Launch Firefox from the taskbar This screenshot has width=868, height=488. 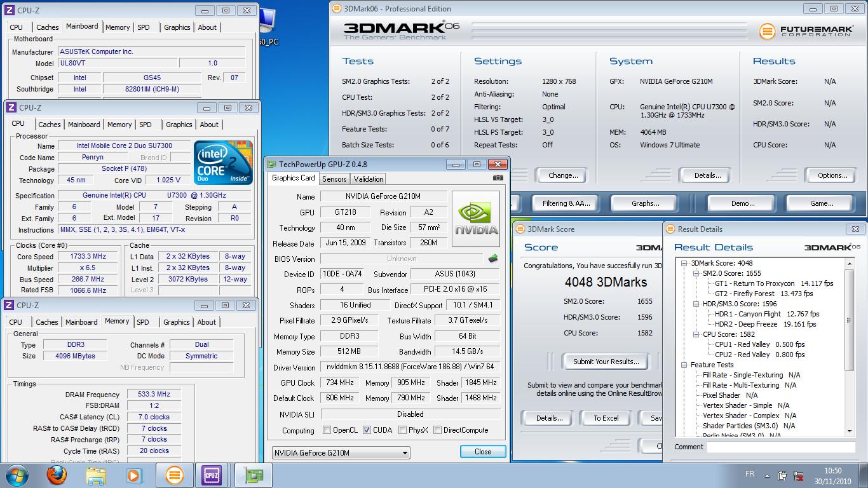pos(57,475)
